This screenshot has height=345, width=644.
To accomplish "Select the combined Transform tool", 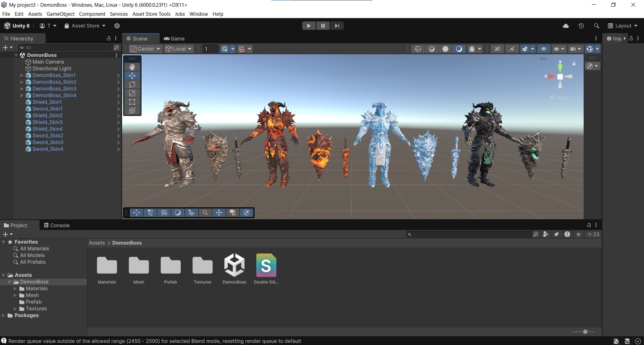I will tap(132, 111).
